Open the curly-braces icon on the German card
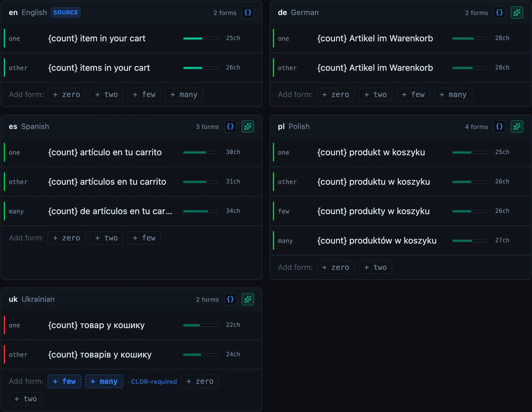This screenshot has height=412, width=532. pyautogui.click(x=499, y=13)
